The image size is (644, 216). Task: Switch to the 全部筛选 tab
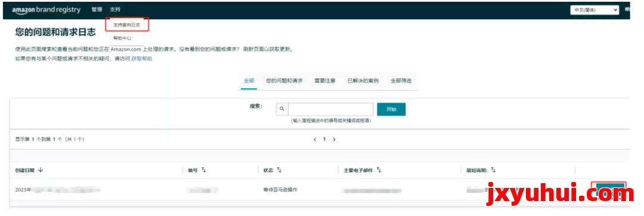pyautogui.click(x=401, y=81)
